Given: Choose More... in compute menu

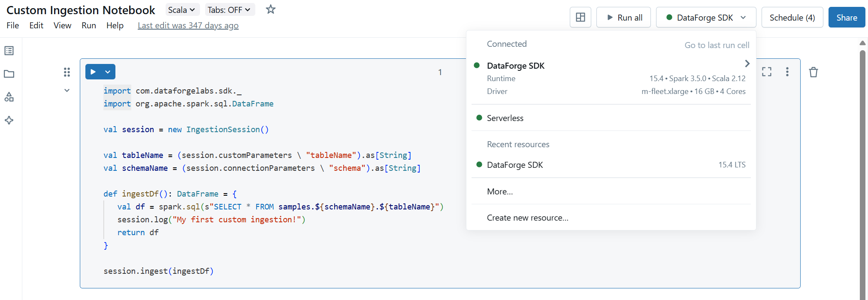Looking at the screenshot, I should (611, 191).
